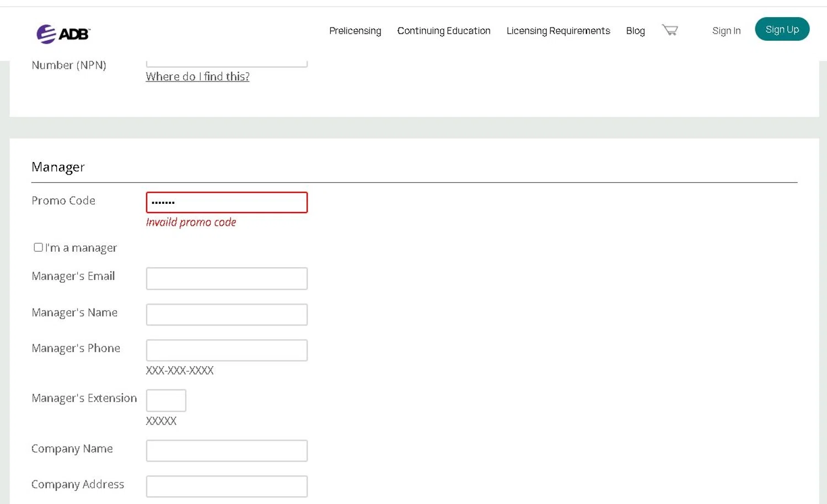Open the 'Where do I find this?' link

click(x=197, y=77)
